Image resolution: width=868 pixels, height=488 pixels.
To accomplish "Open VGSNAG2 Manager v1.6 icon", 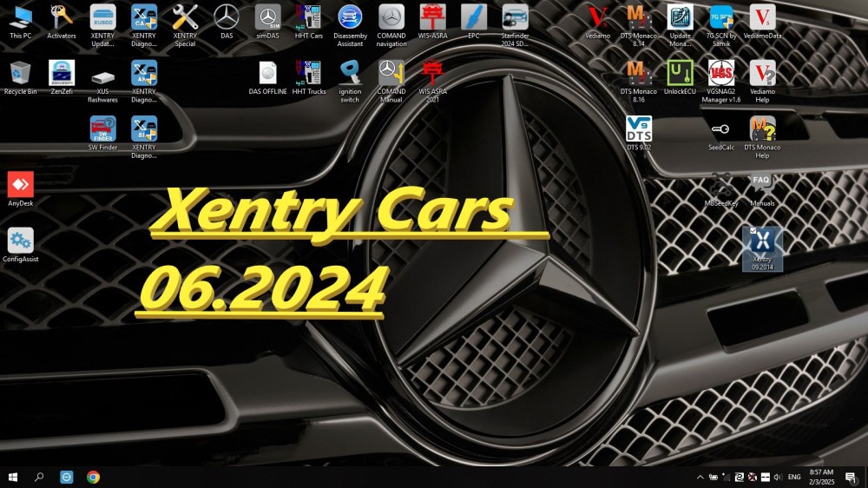I will (x=721, y=82).
